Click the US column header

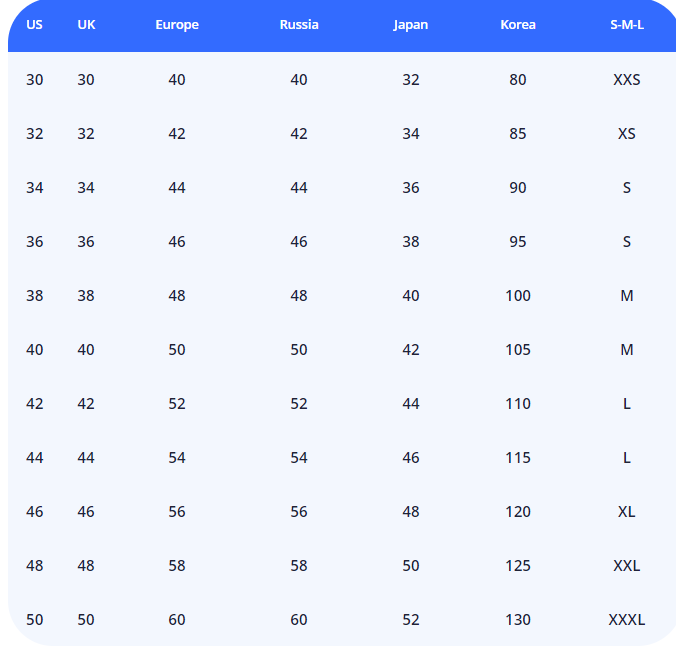point(35,25)
